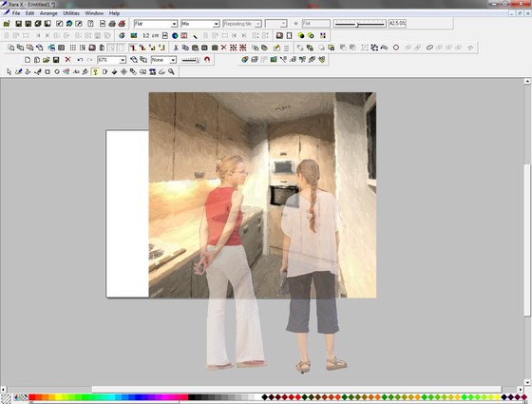
Task: Open the Utilities menu
Action: pos(71,13)
